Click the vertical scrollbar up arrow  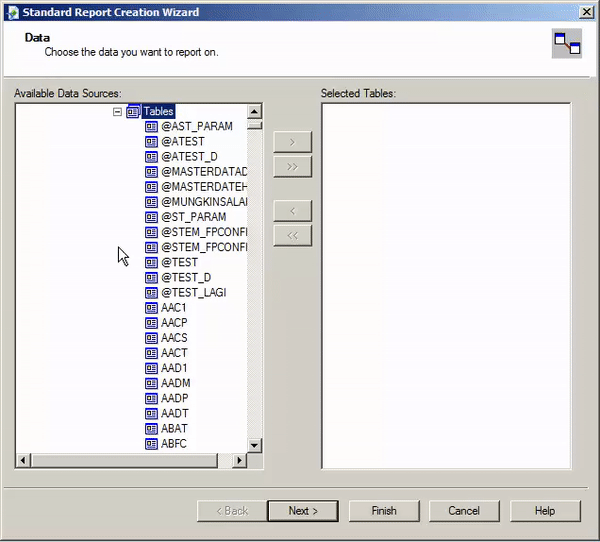pos(254,112)
